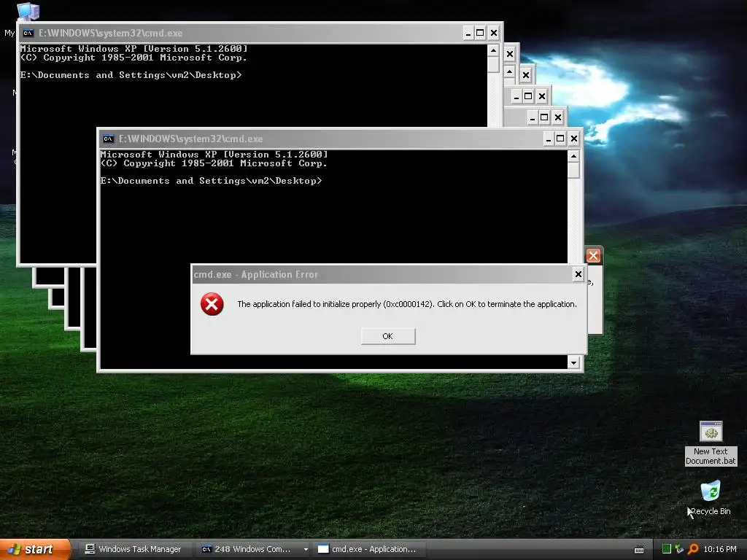Expand the taskbar group dropdown arrow
Image resolution: width=747 pixels, height=560 pixels.
click(x=306, y=550)
